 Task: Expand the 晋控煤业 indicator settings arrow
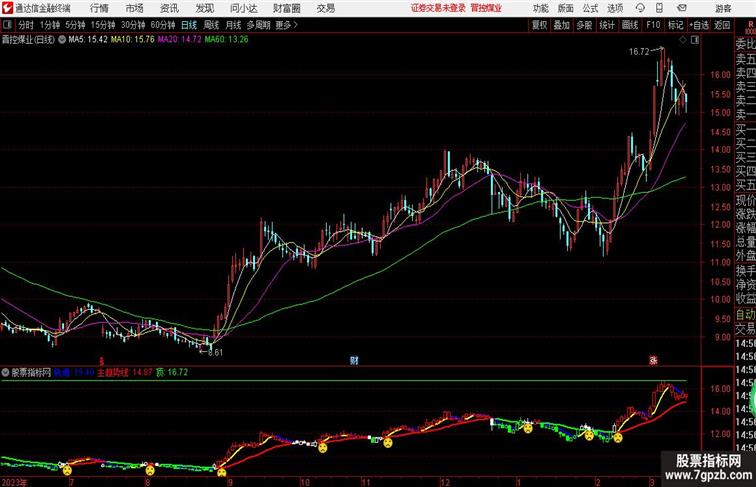click(x=62, y=40)
